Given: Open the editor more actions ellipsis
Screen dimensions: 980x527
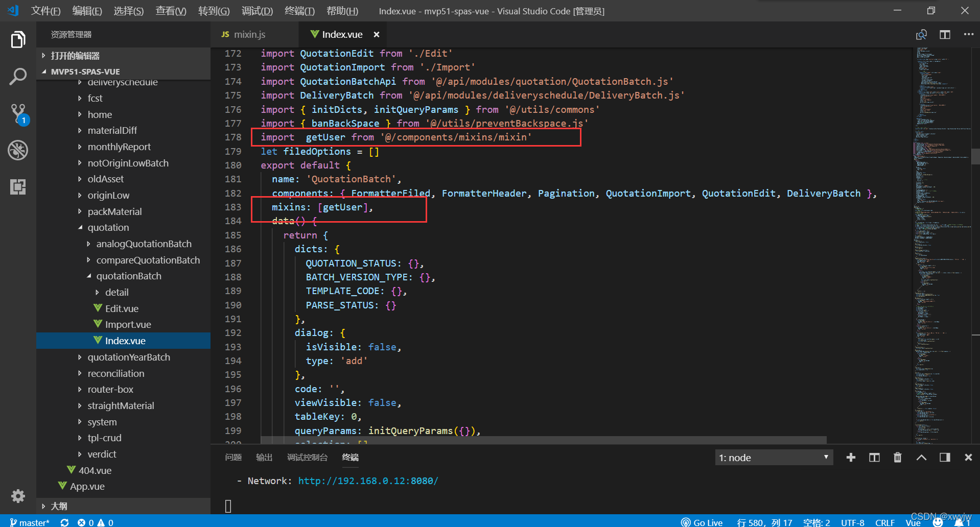Looking at the screenshot, I should coord(968,34).
